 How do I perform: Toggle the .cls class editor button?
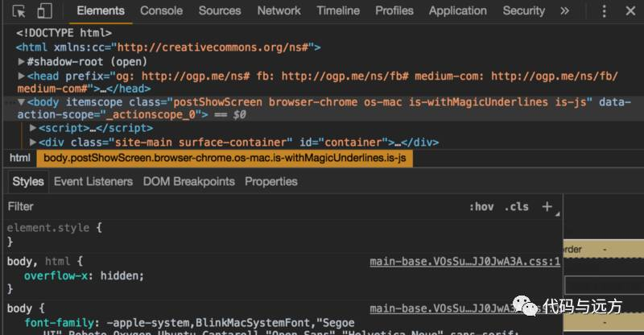[516, 207]
